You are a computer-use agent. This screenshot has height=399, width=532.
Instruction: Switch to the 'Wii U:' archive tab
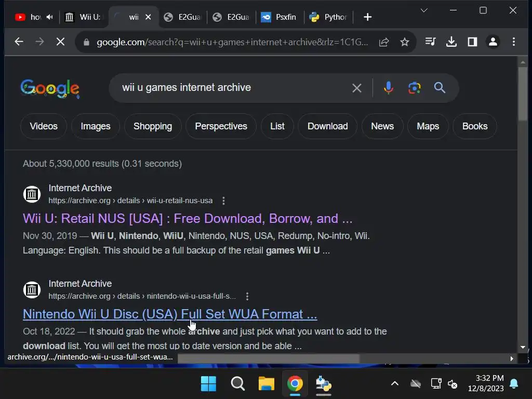coord(84,17)
